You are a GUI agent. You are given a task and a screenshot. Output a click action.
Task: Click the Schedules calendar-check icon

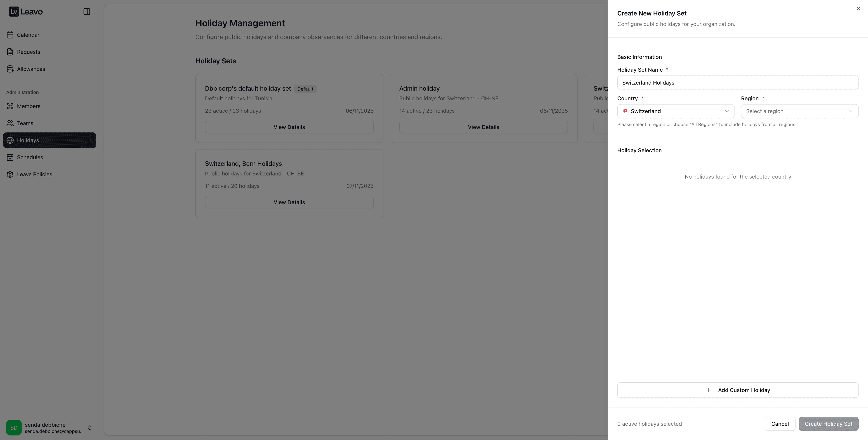(x=10, y=157)
